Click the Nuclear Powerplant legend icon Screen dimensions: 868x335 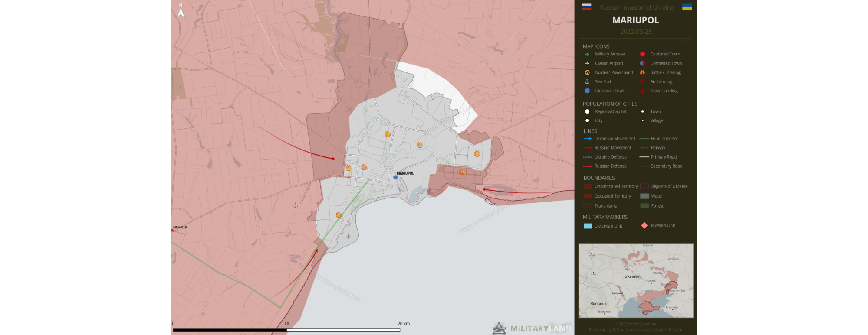(587, 72)
